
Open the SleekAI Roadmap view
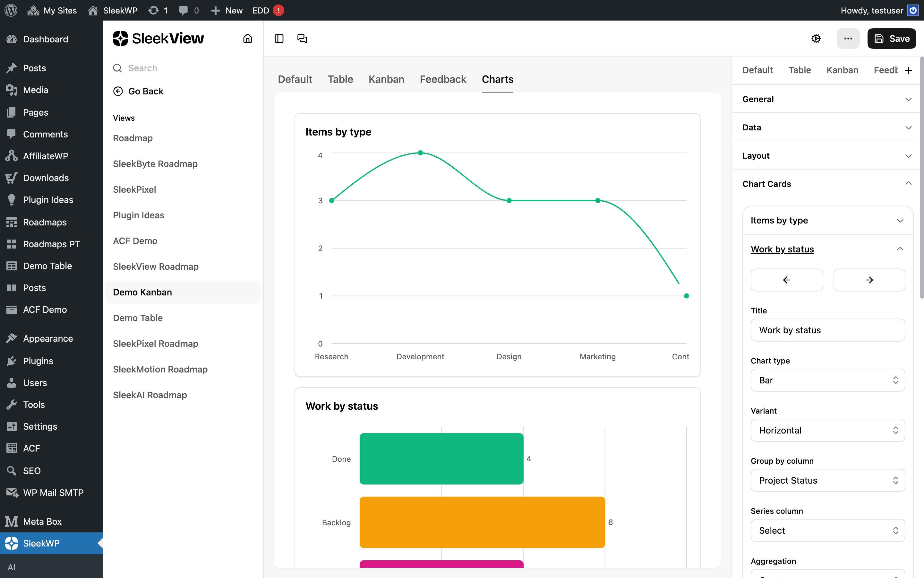[150, 395]
